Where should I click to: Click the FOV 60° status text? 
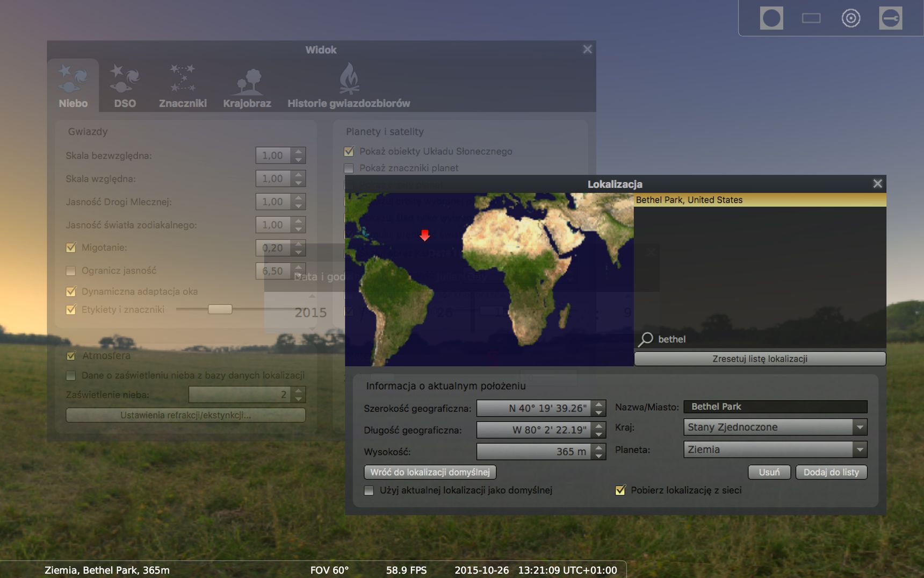coord(329,570)
